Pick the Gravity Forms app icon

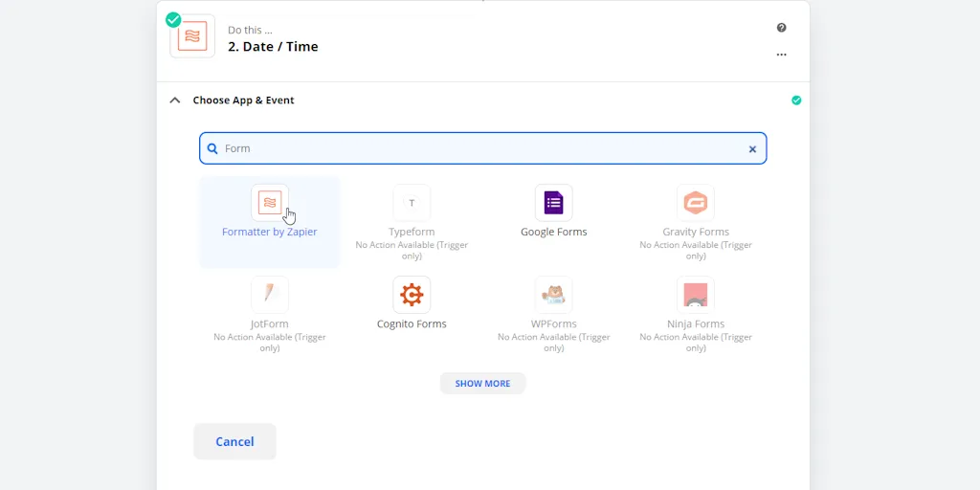click(x=696, y=203)
